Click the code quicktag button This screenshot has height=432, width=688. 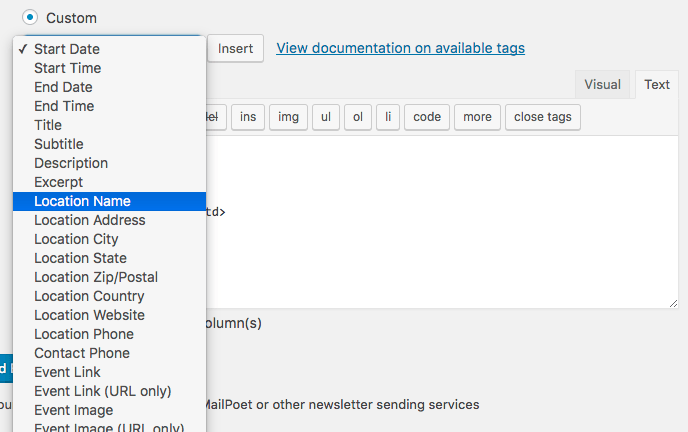[427, 117]
